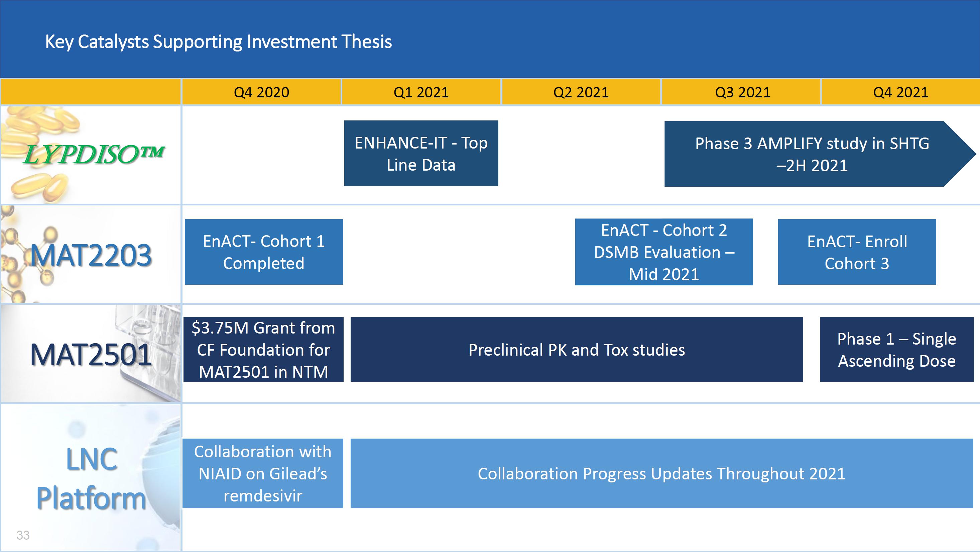Select the EnACT Cohort 1 Completed box

point(264,252)
